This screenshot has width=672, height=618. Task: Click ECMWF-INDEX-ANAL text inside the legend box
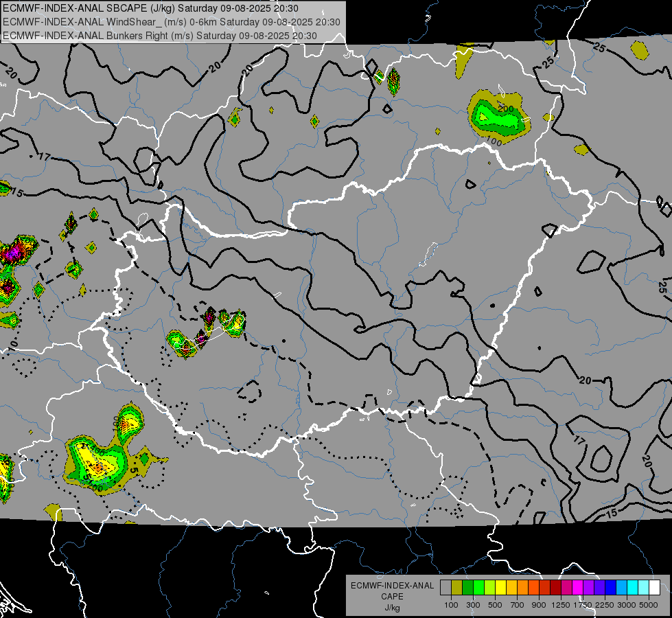(392, 586)
